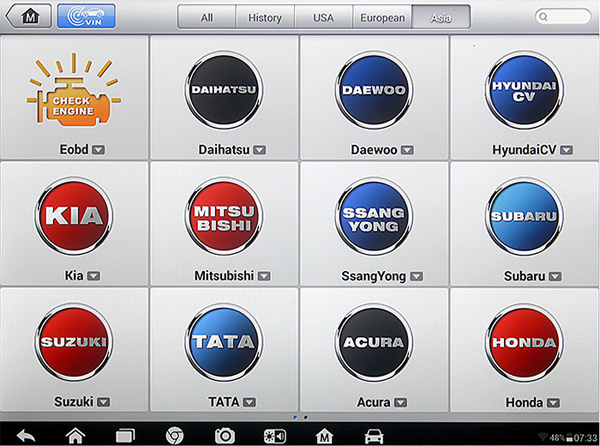Select the Daihatsu brand badge
This screenshot has height=446, width=600.
tap(224, 90)
